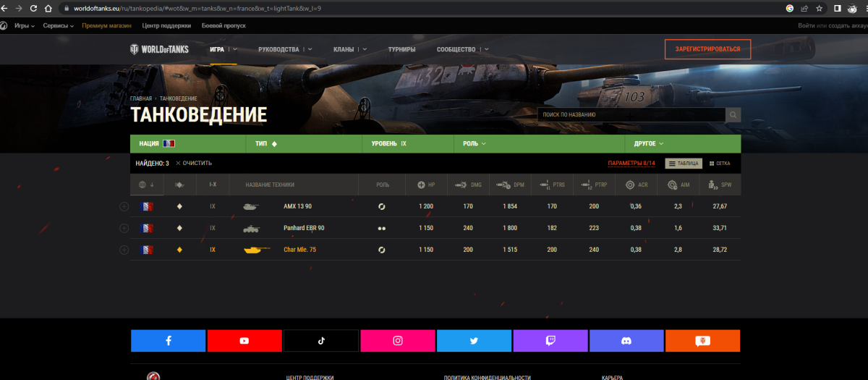Open YouTube social link

pyautogui.click(x=244, y=340)
